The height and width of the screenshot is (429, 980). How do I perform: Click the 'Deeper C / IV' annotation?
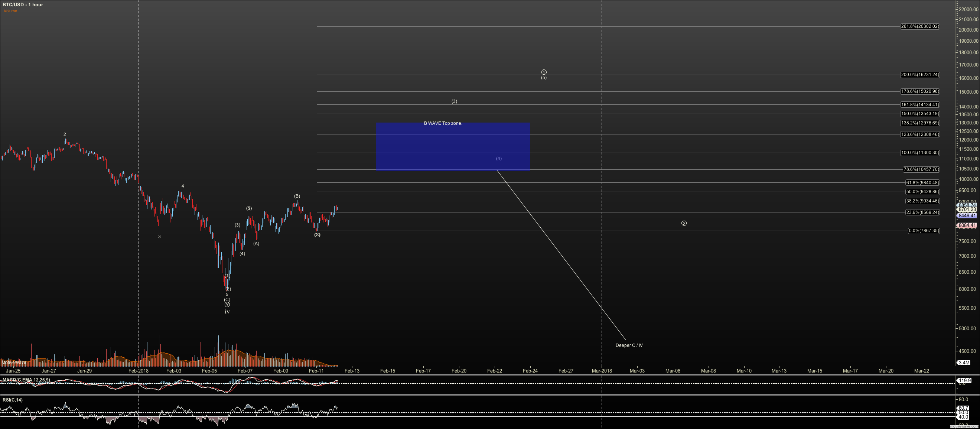pyautogui.click(x=629, y=346)
